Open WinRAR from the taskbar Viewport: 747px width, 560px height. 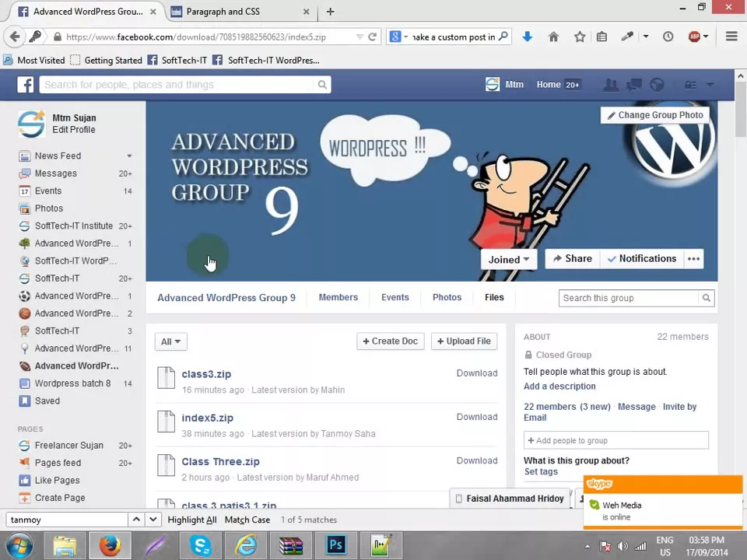point(291,546)
